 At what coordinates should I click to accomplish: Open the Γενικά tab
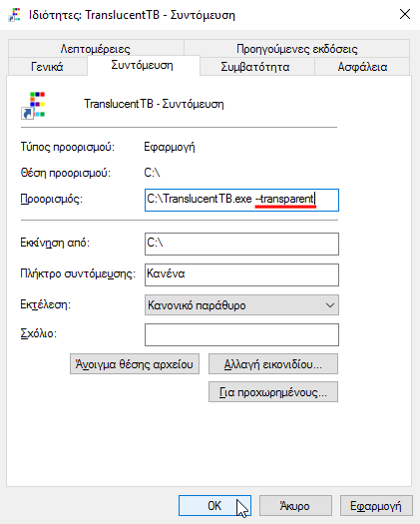(x=47, y=67)
